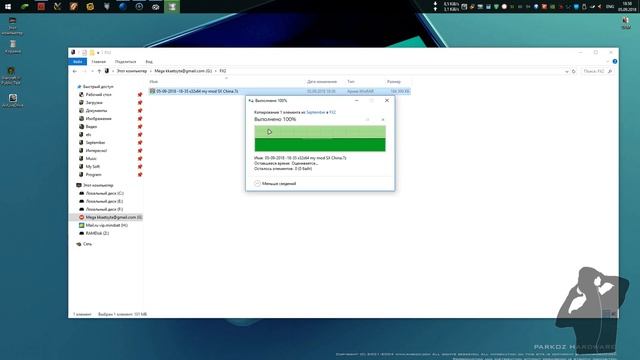
Task: Click the This PC icon in navigation pane
Action: (79, 185)
